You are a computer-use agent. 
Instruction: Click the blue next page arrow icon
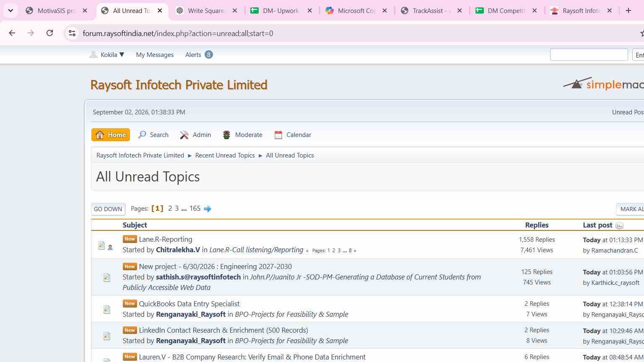coord(208,209)
